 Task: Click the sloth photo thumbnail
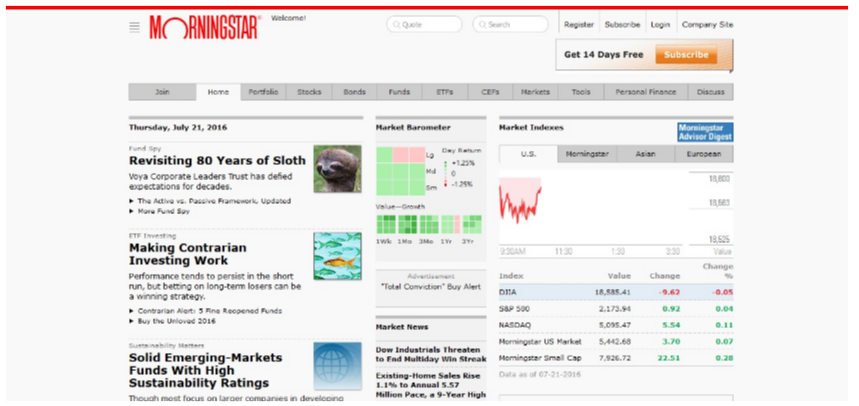tap(337, 169)
